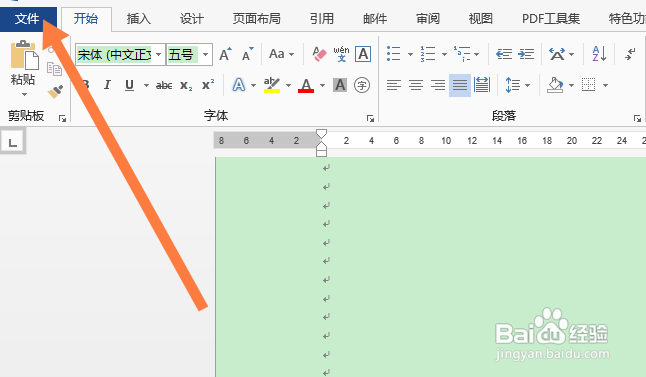This screenshot has width=646, height=377.
Task: Toggle superscript formatting
Action: coord(208,85)
